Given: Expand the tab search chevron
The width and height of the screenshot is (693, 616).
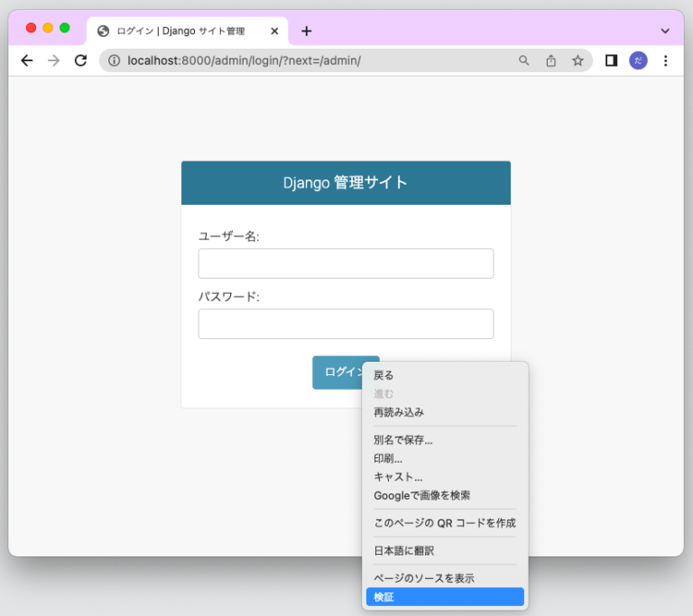Looking at the screenshot, I should 666,31.
